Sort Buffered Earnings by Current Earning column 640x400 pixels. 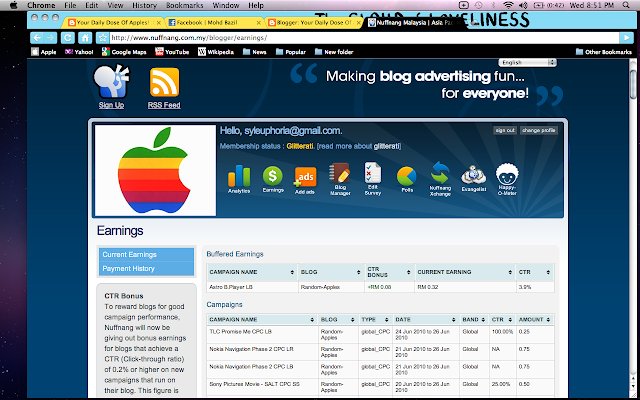pyautogui.click(x=464, y=272)
